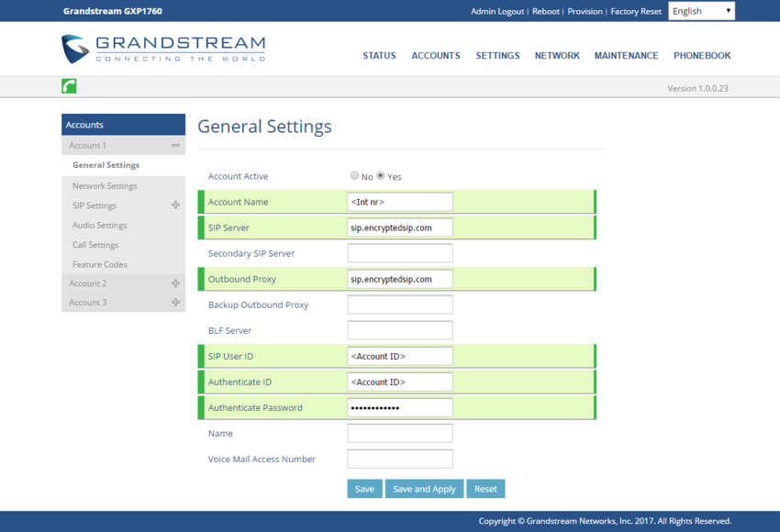Open Audio Settings in sidebar
This screenshot has width=780, height=532.
click(x=99, y=226)
